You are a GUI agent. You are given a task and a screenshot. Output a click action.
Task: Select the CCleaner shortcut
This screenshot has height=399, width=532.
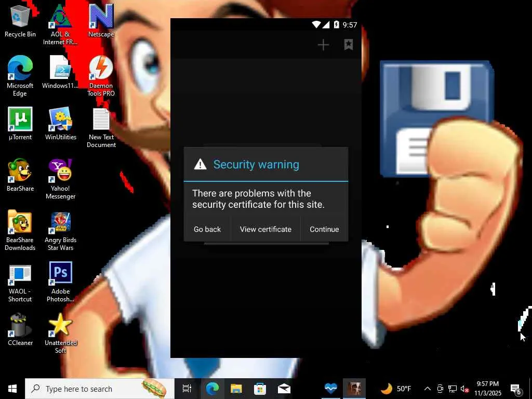[20, 330]
